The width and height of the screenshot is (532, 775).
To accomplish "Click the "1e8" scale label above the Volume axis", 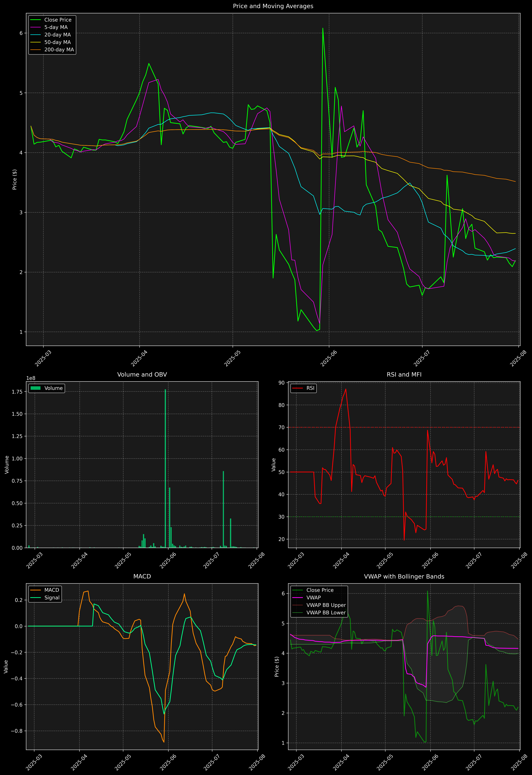I will pyautogui.click(x=31, y=378).
